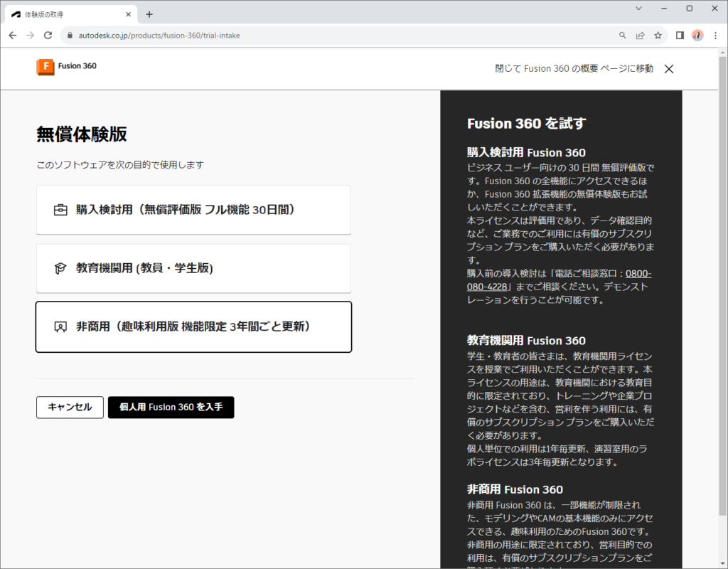Click 個人用 Fusion 360 を入手 button
This screenshot has width=728, height=569.
pos(171,408)
